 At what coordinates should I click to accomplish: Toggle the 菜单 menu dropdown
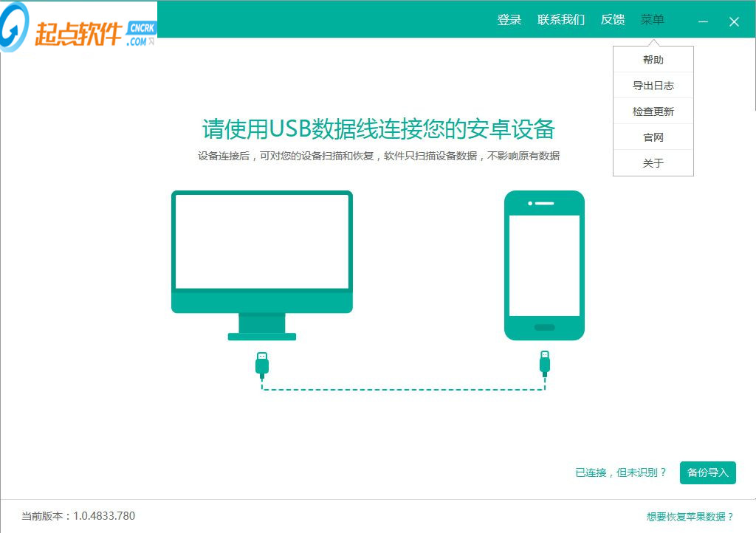pyautogui.click(x=653, y=20)
